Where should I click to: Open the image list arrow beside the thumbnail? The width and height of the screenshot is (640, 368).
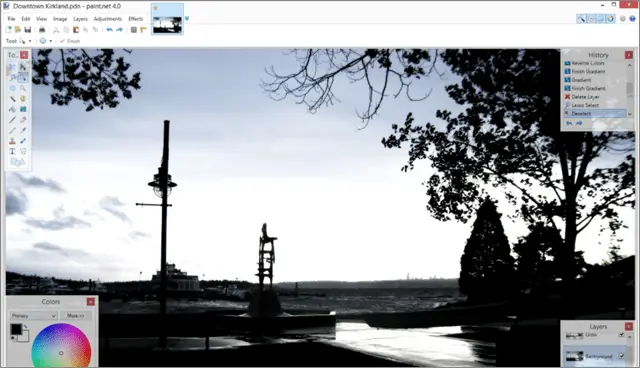click(x=187, y=18)
